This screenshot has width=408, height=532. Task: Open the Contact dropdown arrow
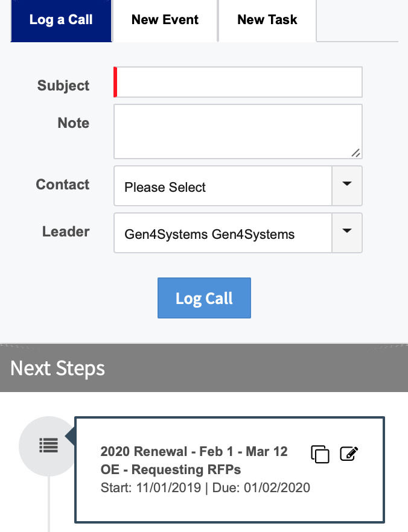[347, 186]
